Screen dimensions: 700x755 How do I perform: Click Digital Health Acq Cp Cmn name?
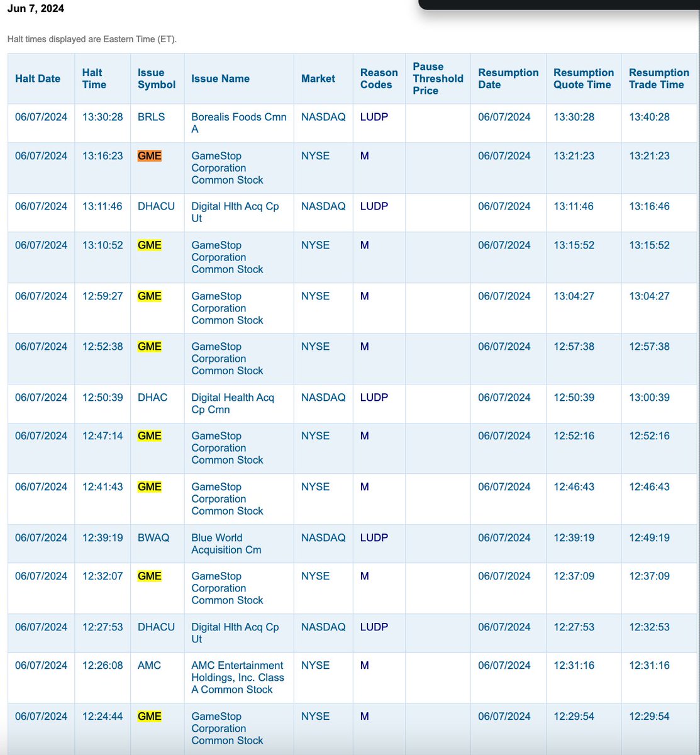233,403
